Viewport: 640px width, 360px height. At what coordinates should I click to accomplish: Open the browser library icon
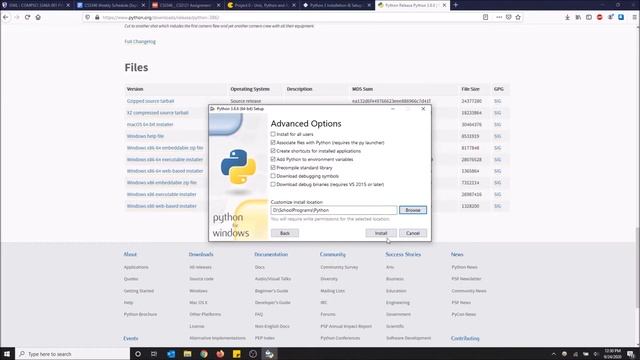coord(578,17)
